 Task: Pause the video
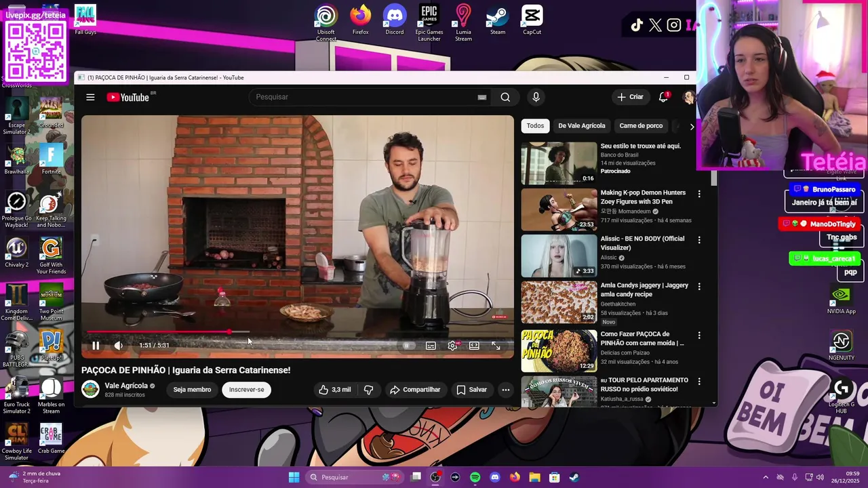click(x=96, y=346)
